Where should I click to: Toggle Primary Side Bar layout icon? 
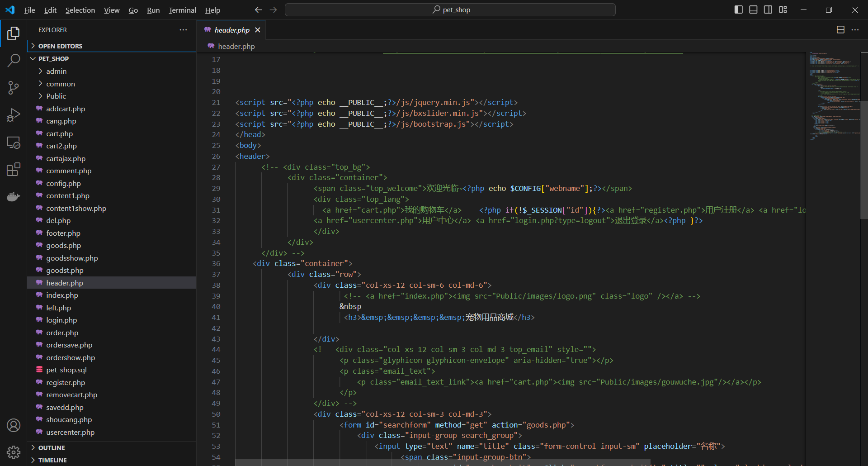click(x=739, y=10)
